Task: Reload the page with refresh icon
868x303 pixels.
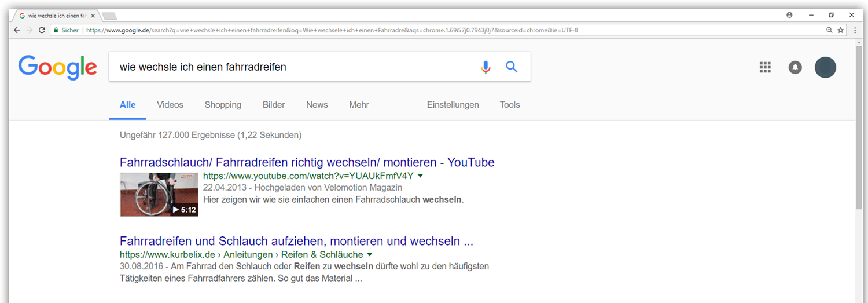Action: [42, 30]
